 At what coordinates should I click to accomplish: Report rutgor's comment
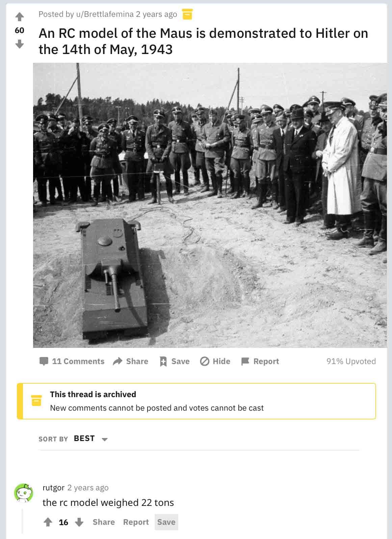[136, 522]
